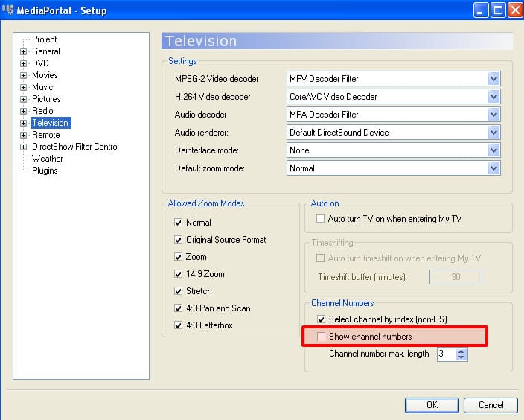Click the MediaPortal title bar icon
The height and width of the screenshot is (420, 524).
click(10, 10)
